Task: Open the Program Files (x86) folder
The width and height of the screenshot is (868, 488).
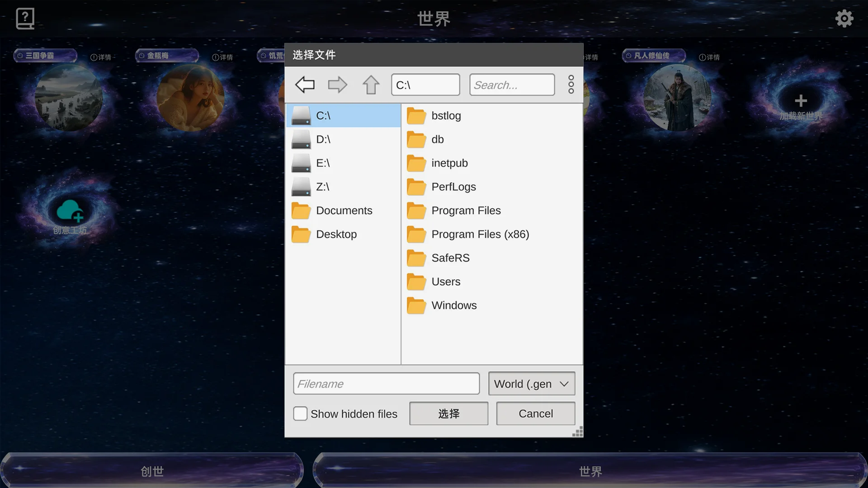Action: tap(480, 234)
